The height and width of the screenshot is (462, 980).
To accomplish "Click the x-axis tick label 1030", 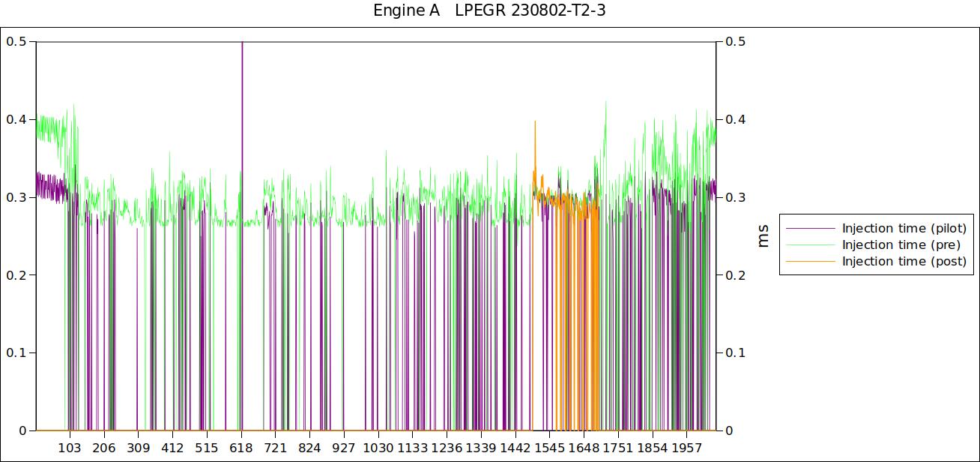I will (x=378, y=448).
